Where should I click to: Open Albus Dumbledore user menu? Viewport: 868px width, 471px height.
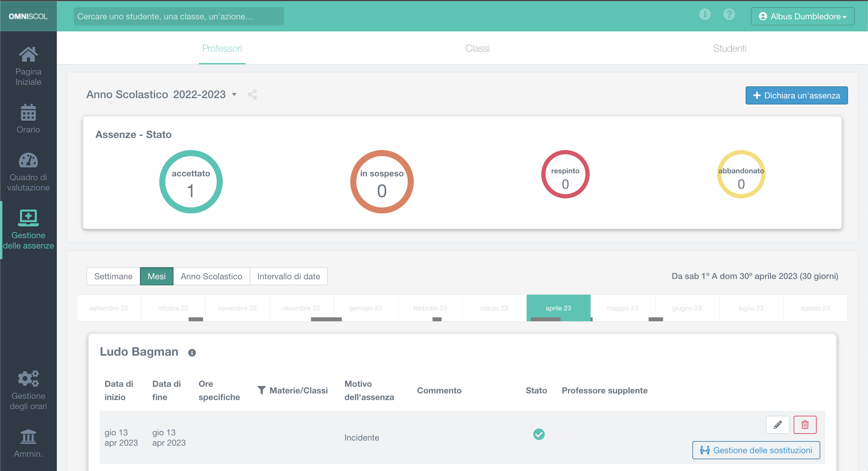pyautogui.click(x=802, y=17)
